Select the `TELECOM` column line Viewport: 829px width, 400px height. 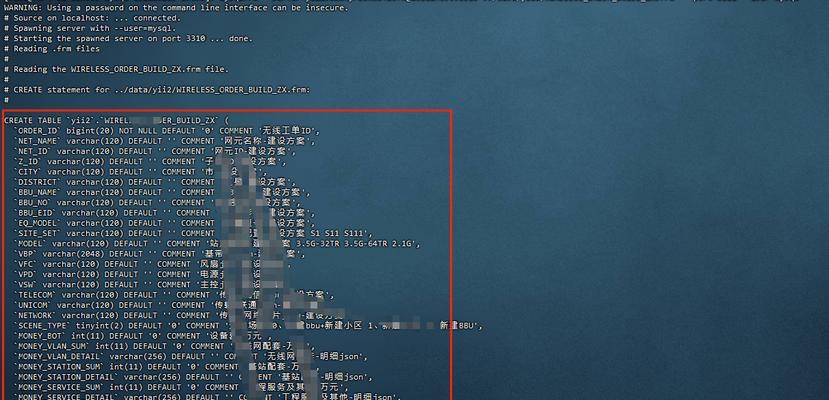(176, 295)
